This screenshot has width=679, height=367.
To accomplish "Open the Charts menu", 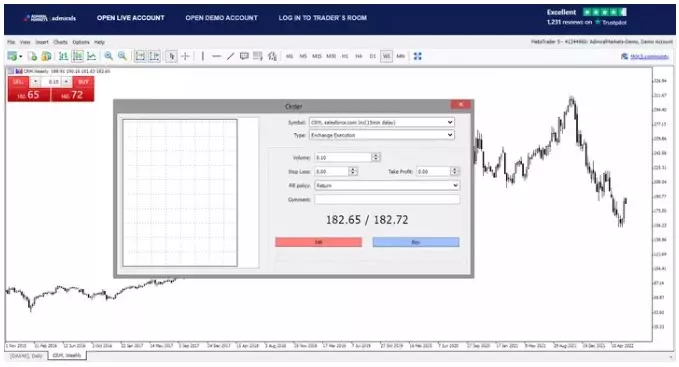I will coord(60,42).
